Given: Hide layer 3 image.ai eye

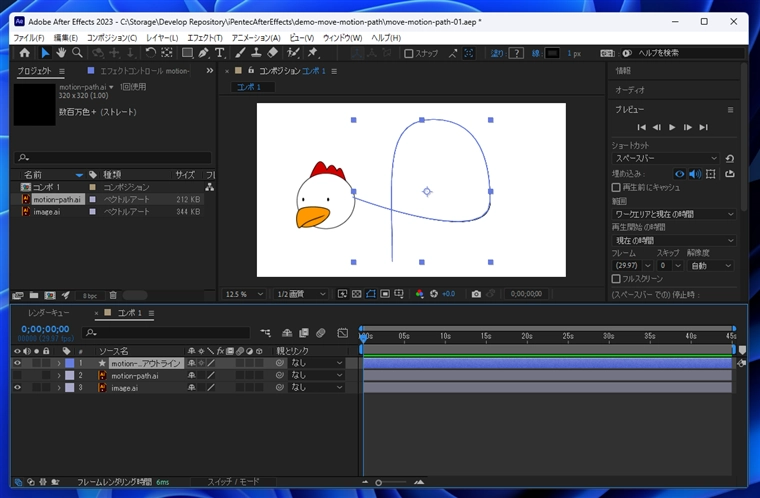Looking at the screenshot, I should click(17, 387).
